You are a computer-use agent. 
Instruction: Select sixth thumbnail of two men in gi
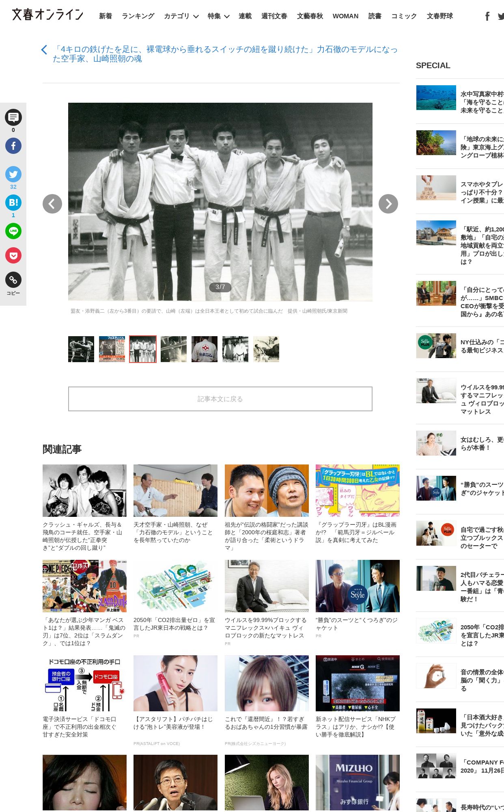click(x=235, y=349)
